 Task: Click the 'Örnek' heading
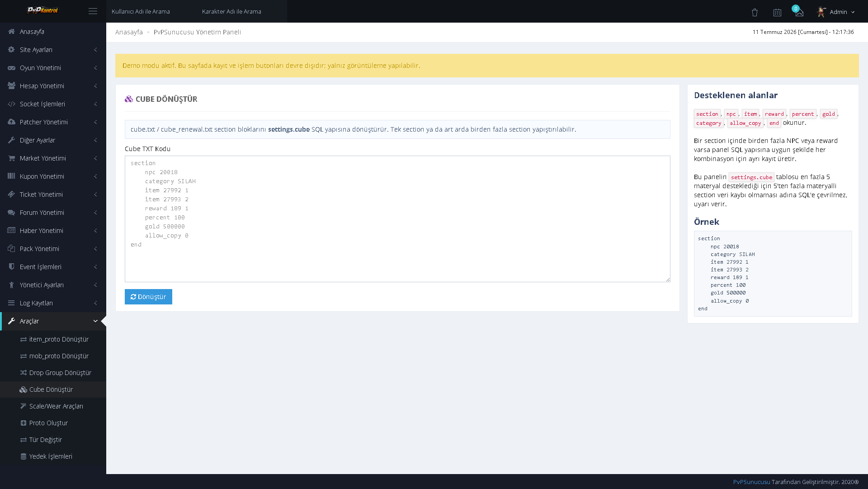(706, 222)
